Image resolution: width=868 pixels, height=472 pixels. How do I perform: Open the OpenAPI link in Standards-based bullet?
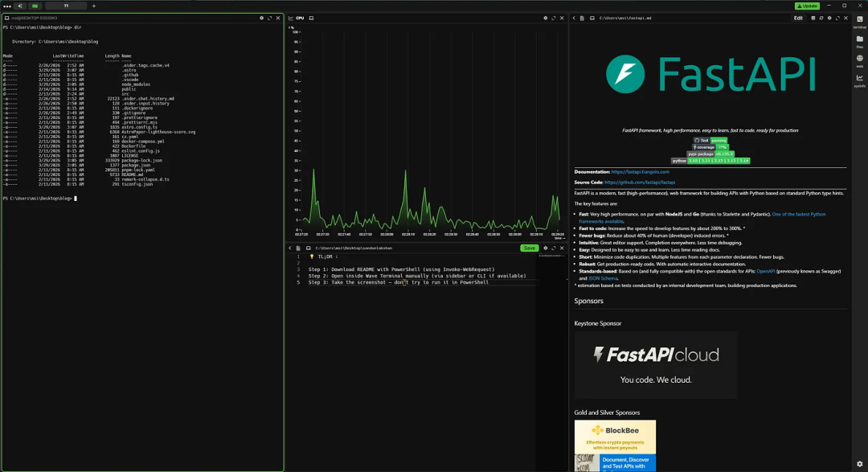(766, 272)
